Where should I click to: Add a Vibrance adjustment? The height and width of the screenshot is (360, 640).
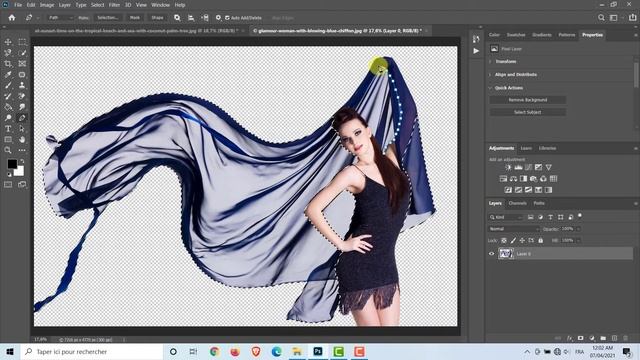pos(549,167)
